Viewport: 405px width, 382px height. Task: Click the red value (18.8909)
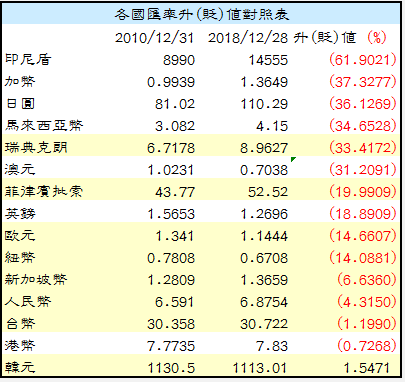coord(363,214)
